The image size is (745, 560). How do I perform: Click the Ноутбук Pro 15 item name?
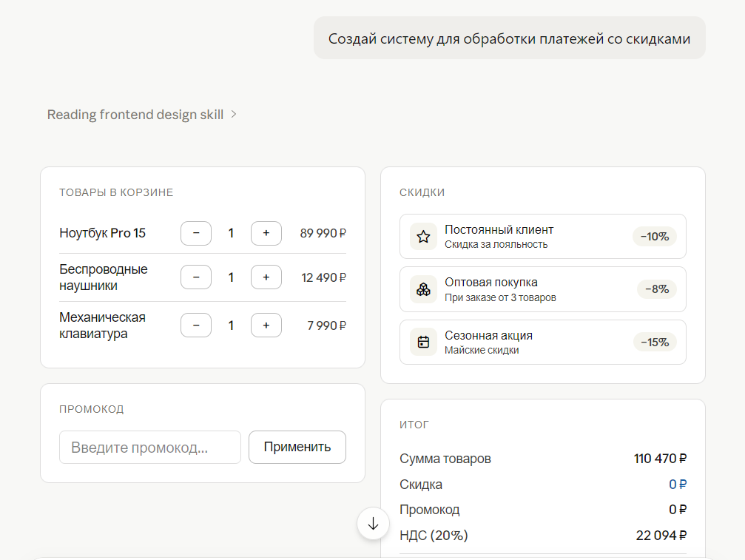point(103,233)
